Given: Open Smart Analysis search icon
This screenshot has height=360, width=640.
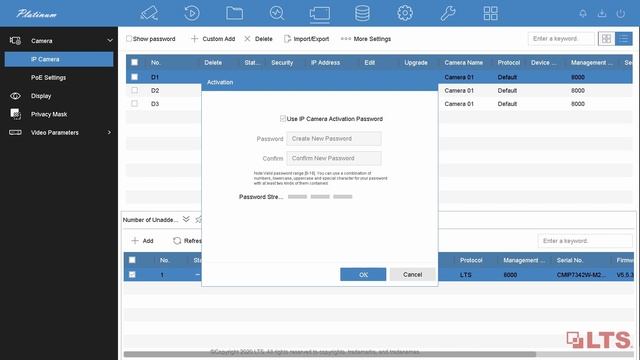Looking at the screenshot, I should click(277, 13).
